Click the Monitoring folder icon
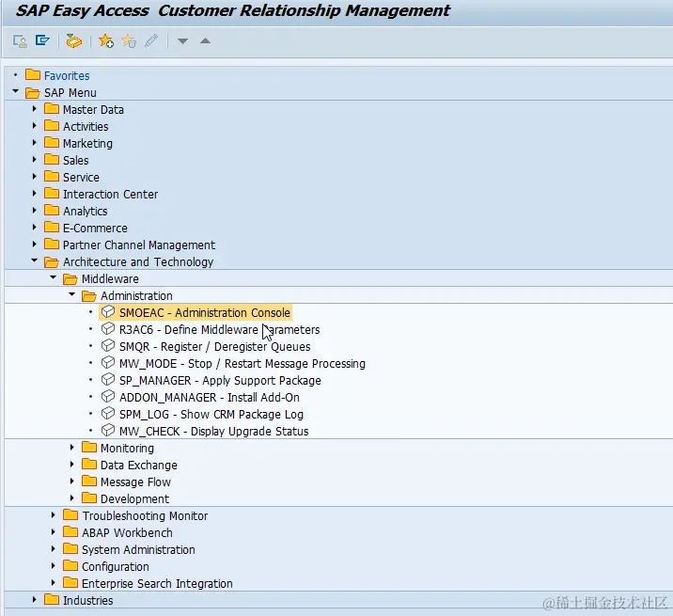Image resolution: width=673 pixels, height=616 pixels. tap(89, 448)
